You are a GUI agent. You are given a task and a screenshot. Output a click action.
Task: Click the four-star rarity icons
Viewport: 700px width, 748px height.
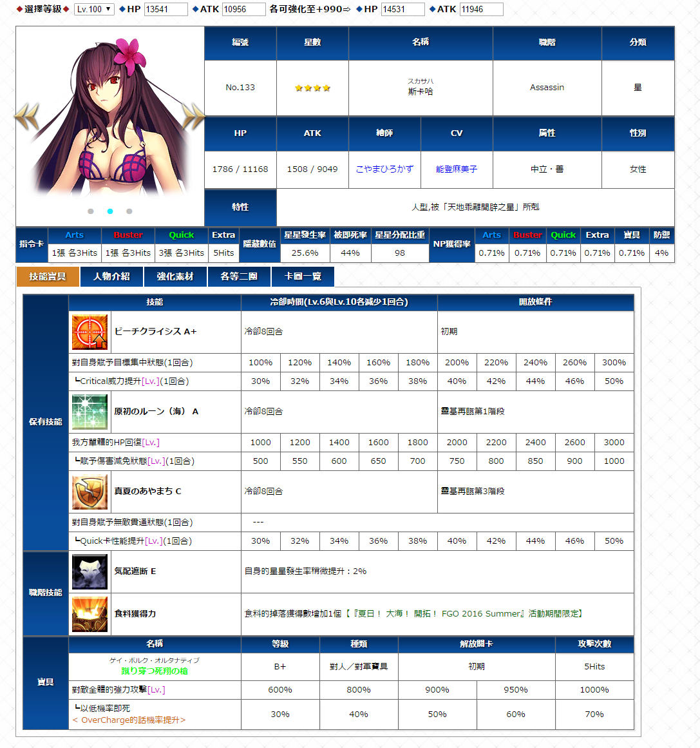[x=312, y=88]
